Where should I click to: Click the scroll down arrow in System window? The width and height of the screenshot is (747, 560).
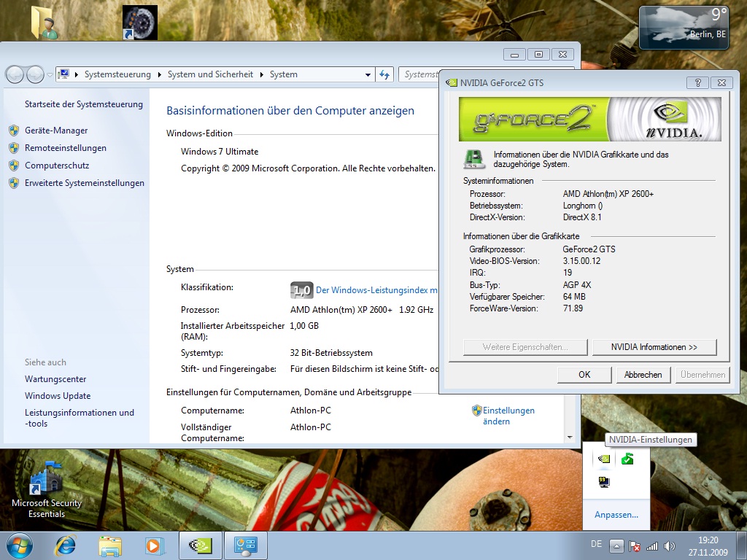[570, 437]
